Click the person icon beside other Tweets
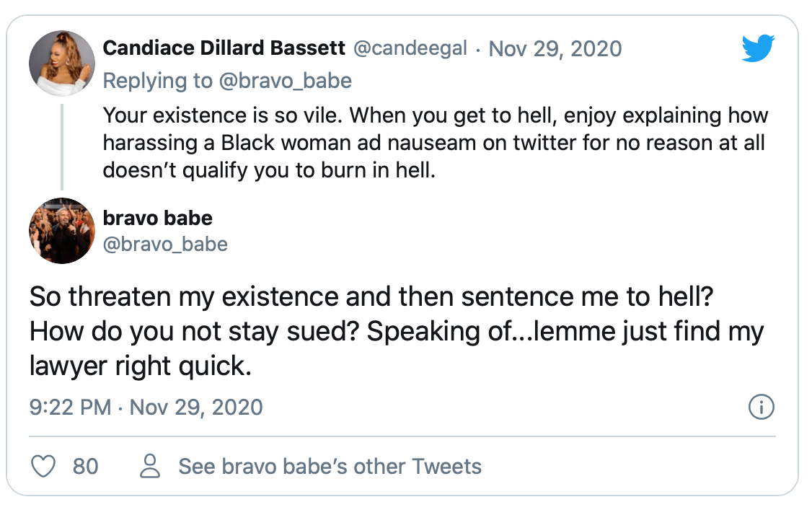812x515 pixels. click(150, 466)
